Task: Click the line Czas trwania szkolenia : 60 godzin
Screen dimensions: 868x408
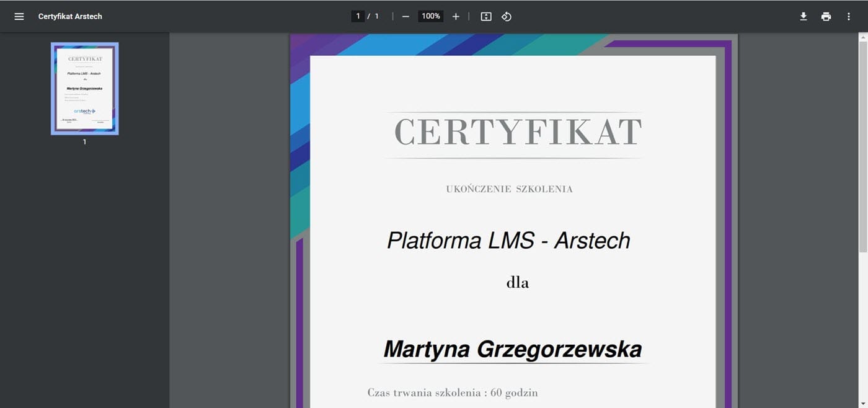Action: point(453,392)
